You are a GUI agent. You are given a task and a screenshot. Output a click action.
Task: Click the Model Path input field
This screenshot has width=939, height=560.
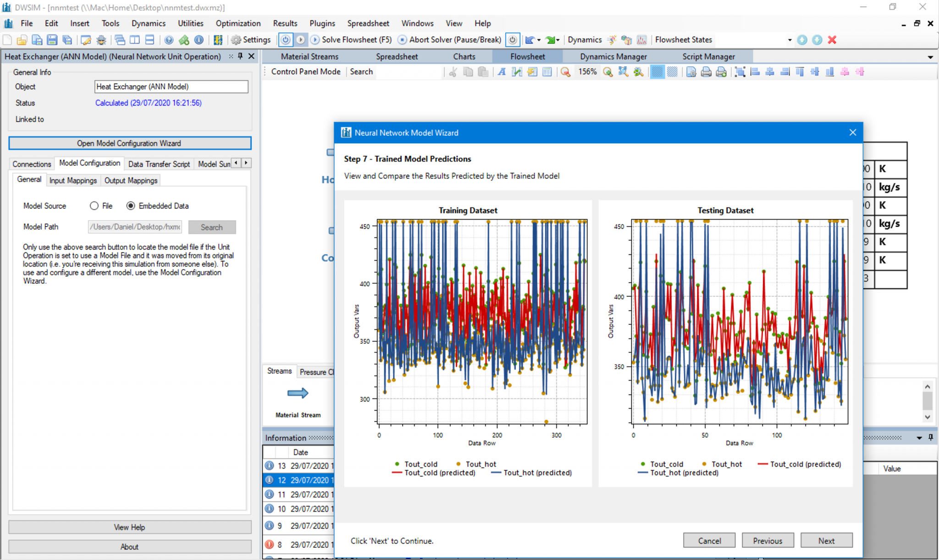tap(134, 226)
